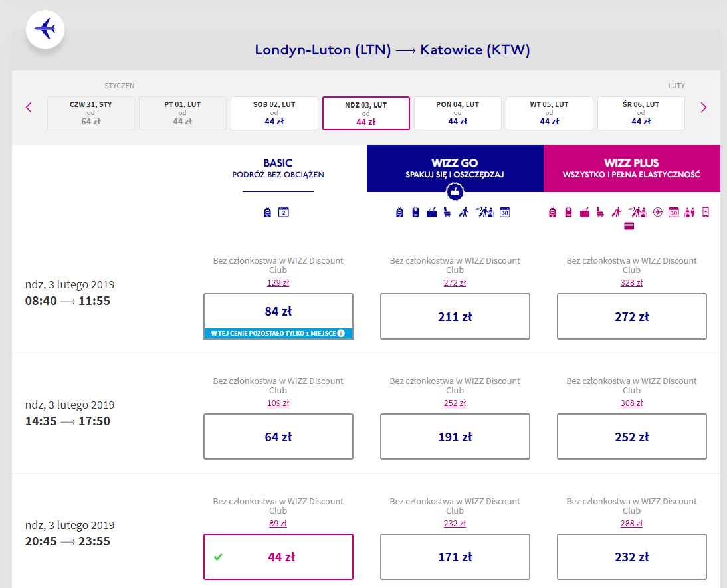Click the WIZZ Plus calendar 30 icon

pos(674,213)
